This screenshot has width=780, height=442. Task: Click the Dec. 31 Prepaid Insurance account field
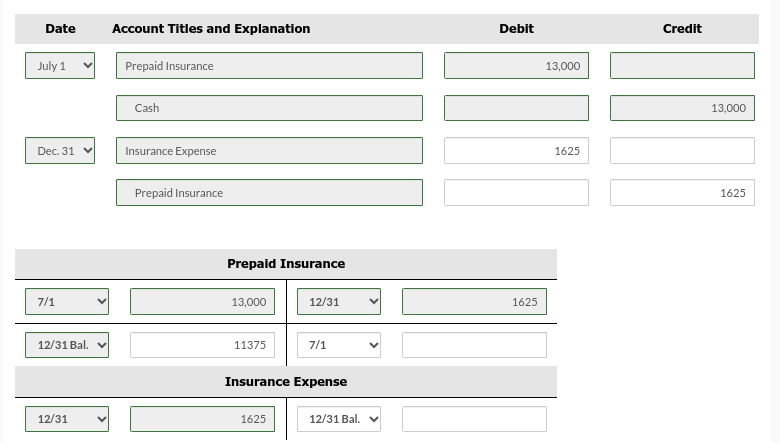tap(269, 192)
